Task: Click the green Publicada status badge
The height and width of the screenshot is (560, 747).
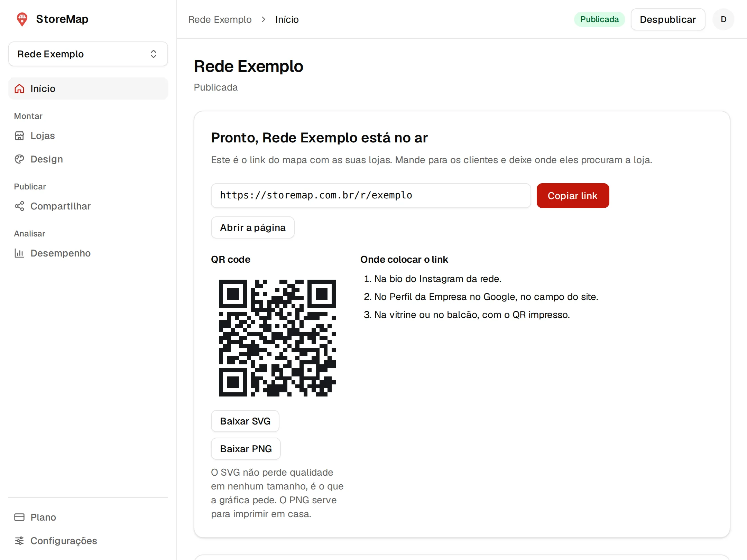Action: pyautogui.click(x=599, y=19)
